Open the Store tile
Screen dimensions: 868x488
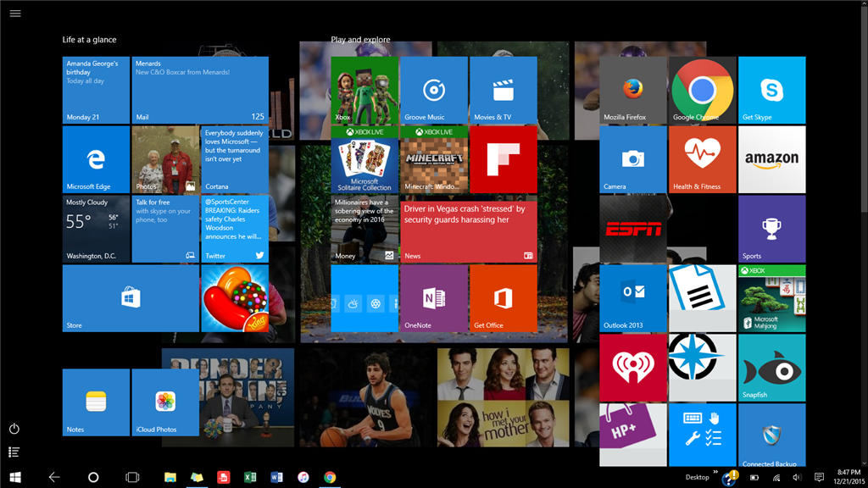(131, 298)
